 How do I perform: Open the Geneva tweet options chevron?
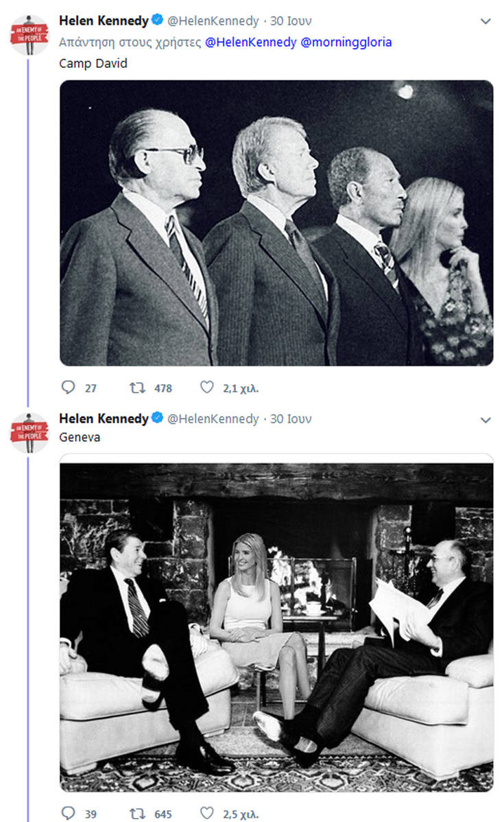point(485,420)
